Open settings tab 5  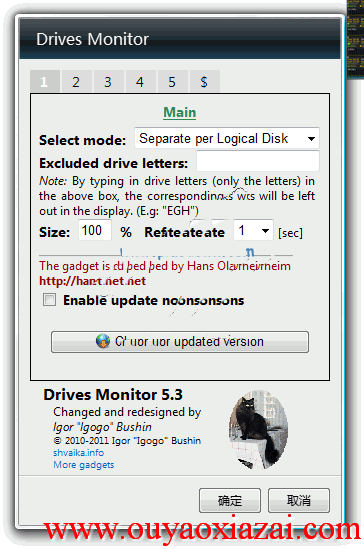[172, 82]
